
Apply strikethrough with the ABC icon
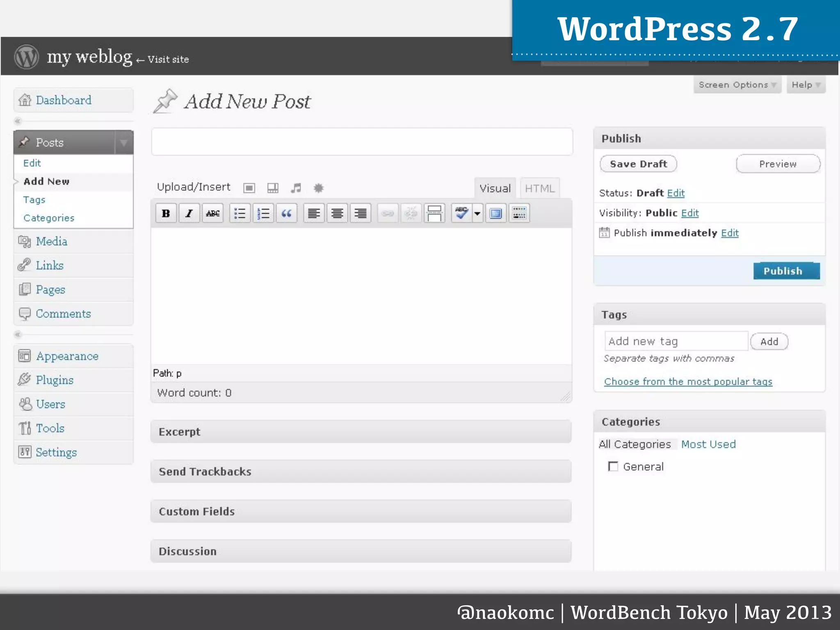(212, 213)
